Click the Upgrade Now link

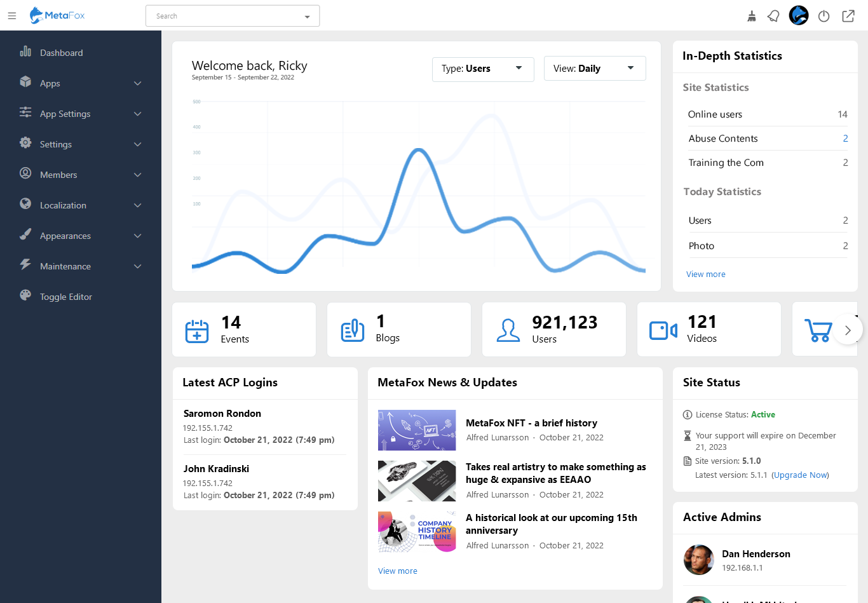(x=800, y=475)
